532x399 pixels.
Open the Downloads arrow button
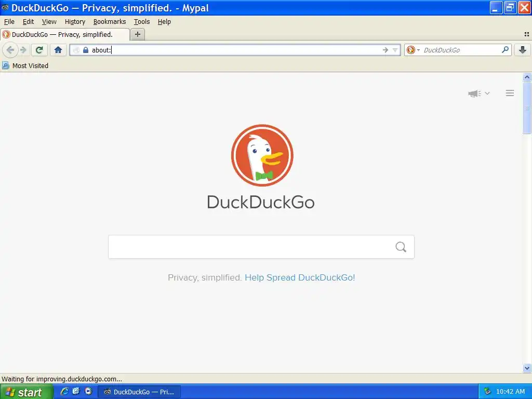pos(523,50)
